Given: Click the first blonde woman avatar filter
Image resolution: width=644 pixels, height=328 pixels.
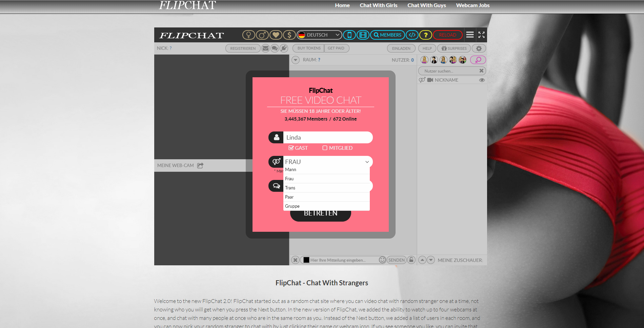Looking at the screenshot, I should 424,60.
